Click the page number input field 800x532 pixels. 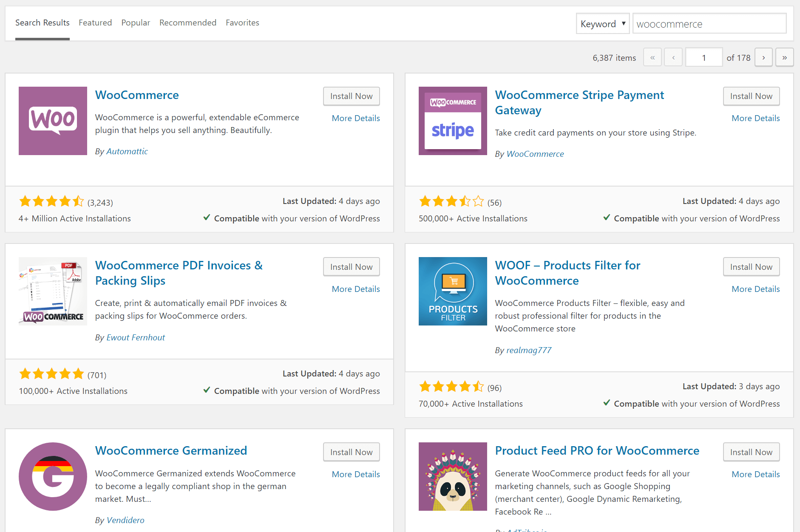pyautogui.click(x=704, y=57)
